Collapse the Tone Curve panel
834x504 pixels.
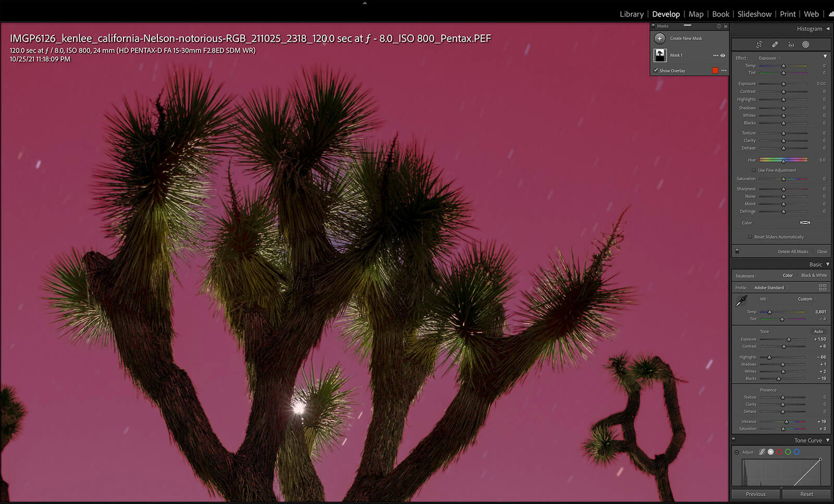(827, 440)
